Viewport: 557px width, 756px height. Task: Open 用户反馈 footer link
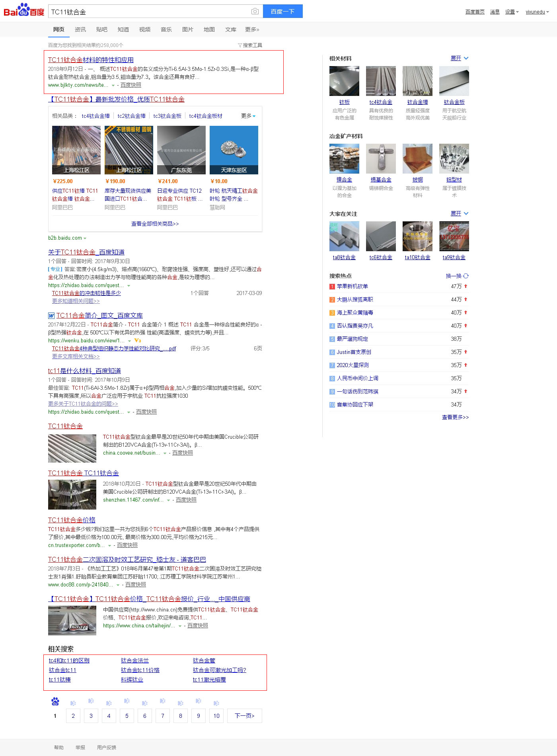point(107,747)
